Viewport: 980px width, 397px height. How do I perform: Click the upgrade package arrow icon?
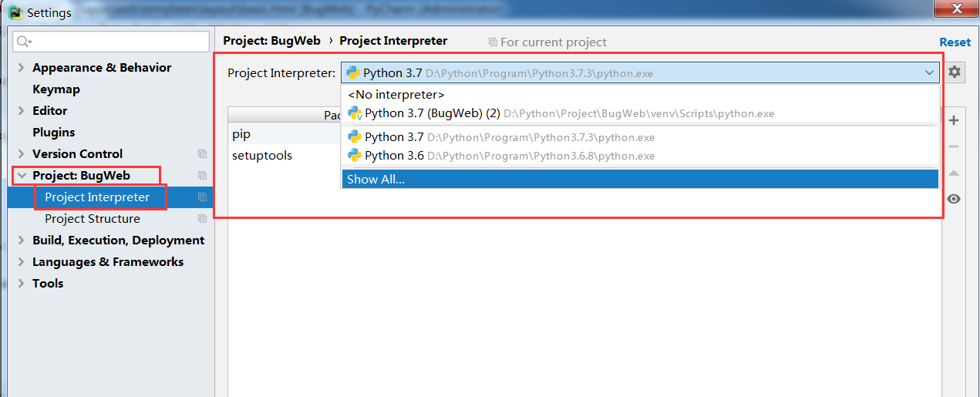coord(954,173)
